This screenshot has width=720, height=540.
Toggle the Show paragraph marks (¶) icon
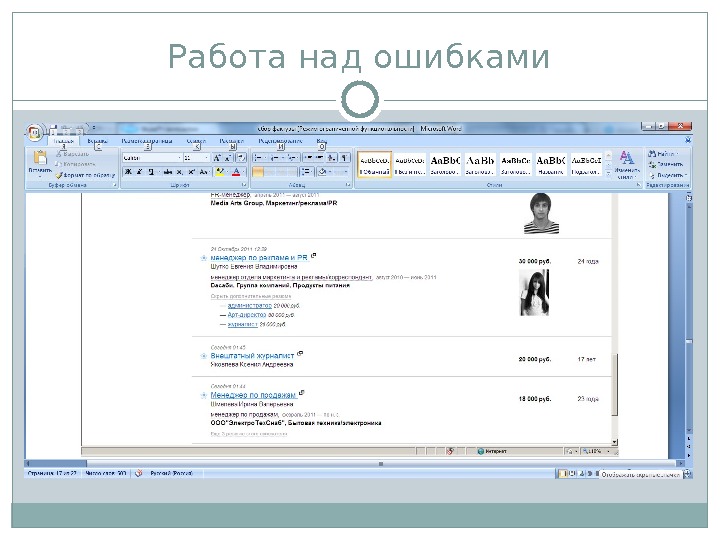[x=344, y=158]
